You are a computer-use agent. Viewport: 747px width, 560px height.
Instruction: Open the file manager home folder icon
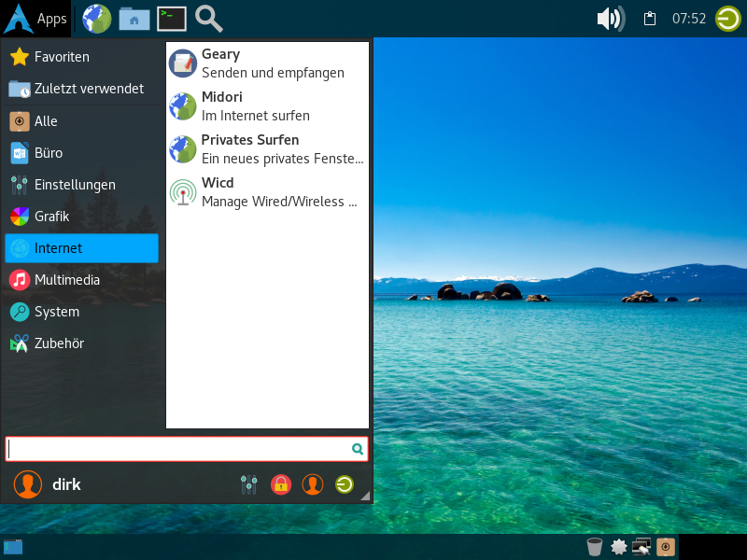134,18
